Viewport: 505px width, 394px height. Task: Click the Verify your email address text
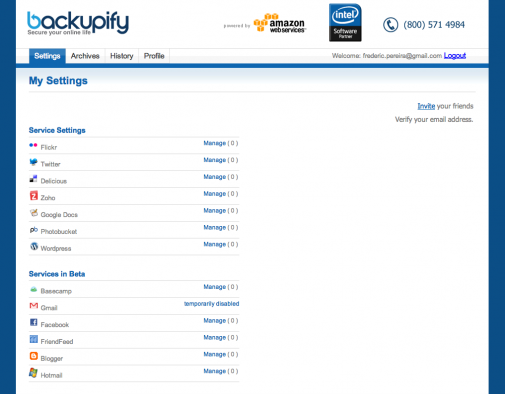coord(434,119)
